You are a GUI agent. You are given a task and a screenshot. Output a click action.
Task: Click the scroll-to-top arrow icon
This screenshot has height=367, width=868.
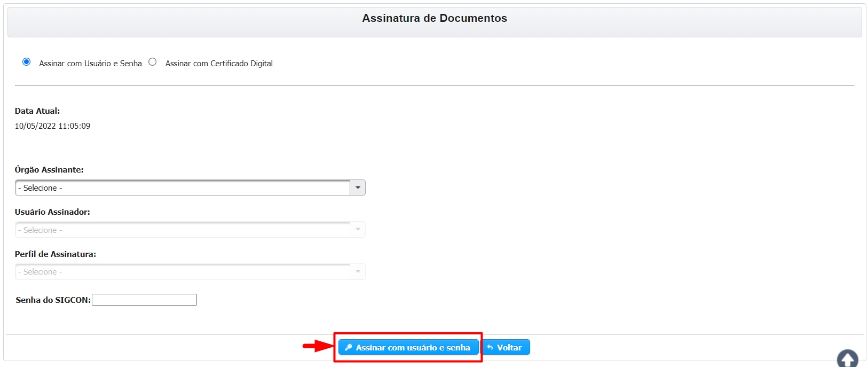(x=847, y=358)
